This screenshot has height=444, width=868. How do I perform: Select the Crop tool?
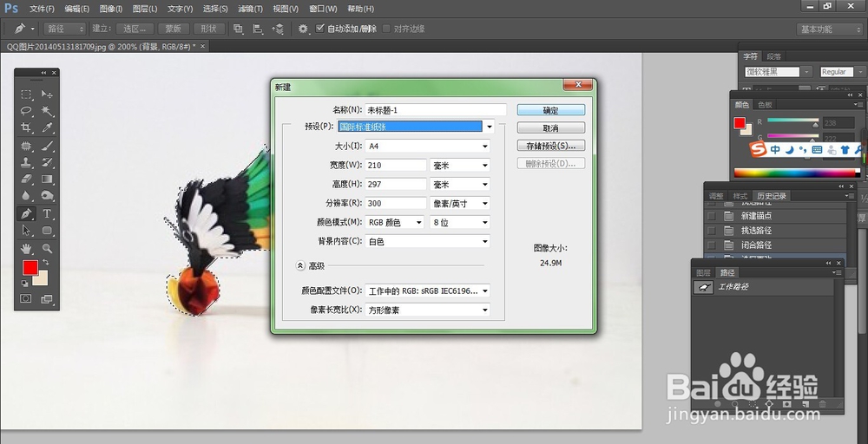point(26,127)
